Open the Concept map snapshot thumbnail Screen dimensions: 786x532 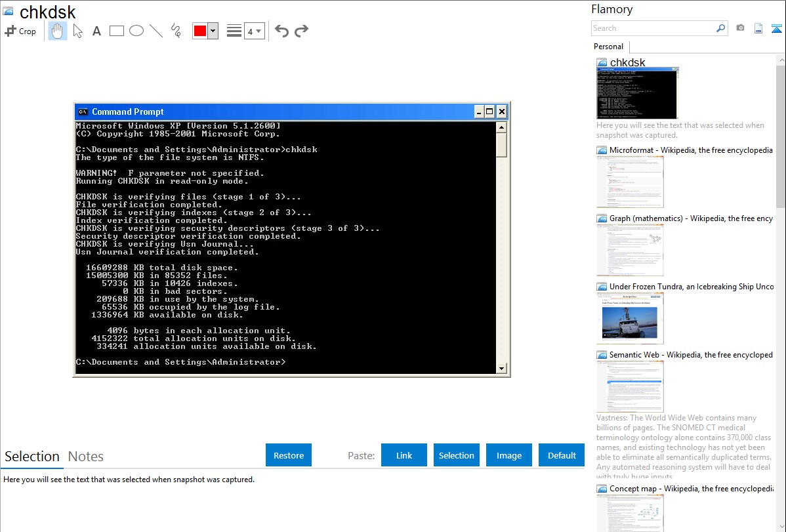(630, 513)
